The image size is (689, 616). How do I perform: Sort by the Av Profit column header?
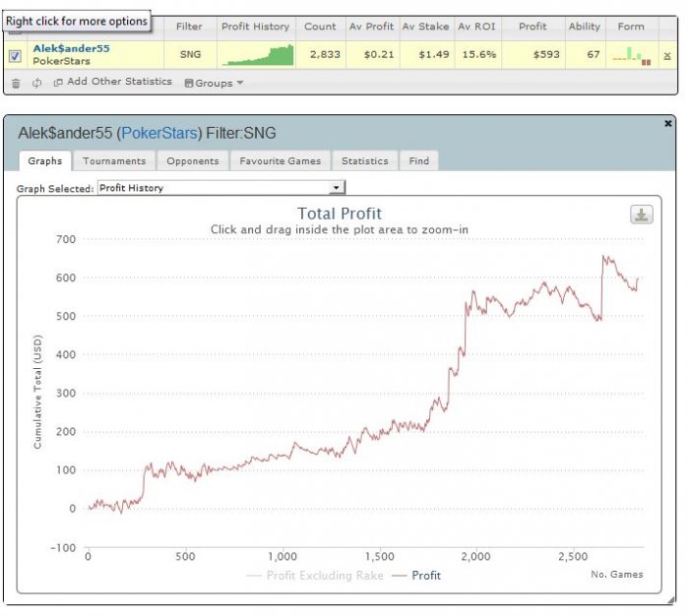pyautogui.click(x=372, y=27)
